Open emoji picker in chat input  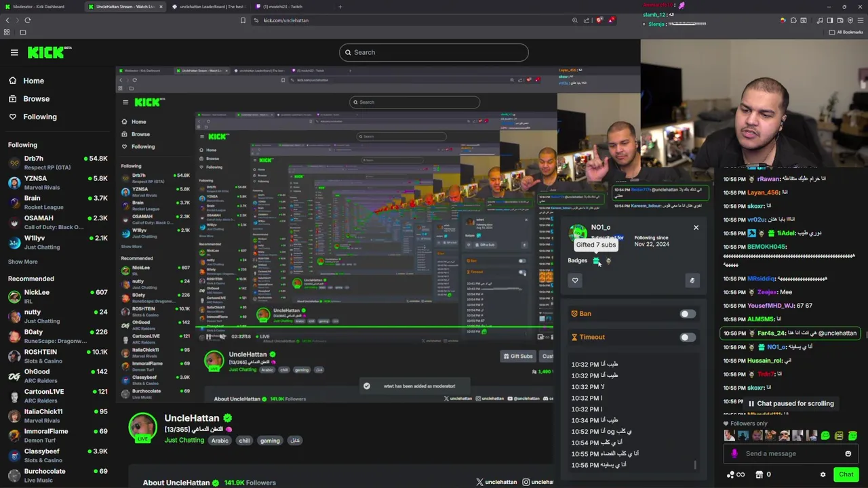point(848,454)
